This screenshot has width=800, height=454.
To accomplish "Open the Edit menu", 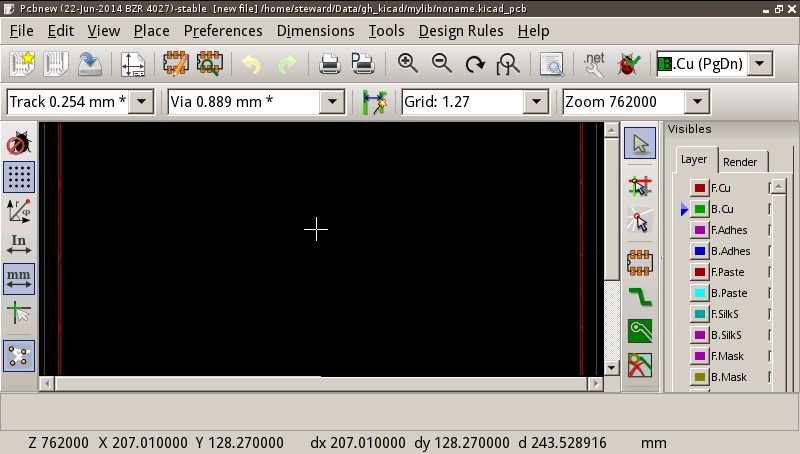I will point(61,31).
